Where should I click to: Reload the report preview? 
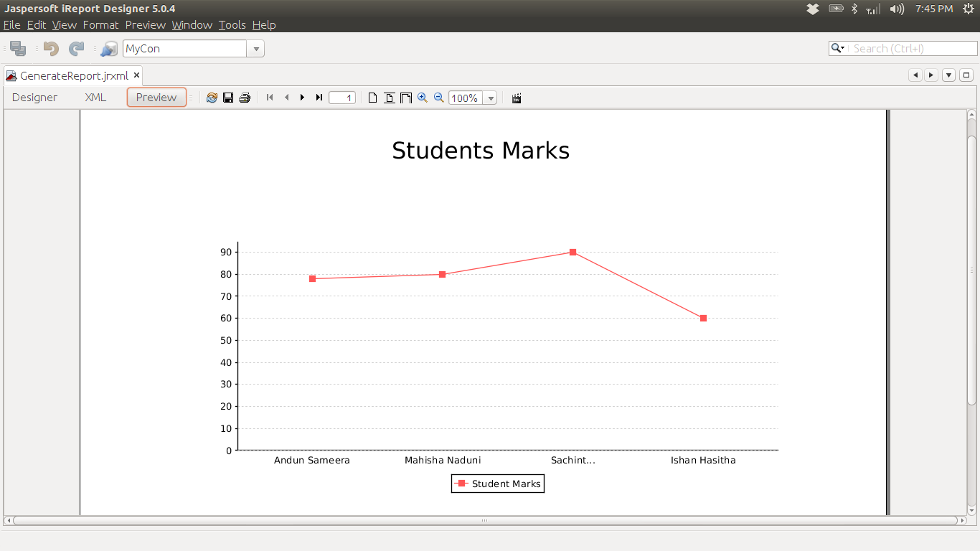click(x=212, y=98)
